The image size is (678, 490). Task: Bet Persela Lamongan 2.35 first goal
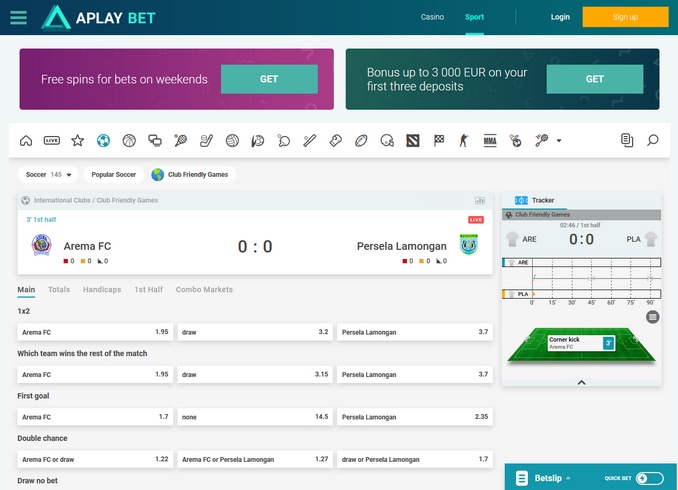coord(415,417)
